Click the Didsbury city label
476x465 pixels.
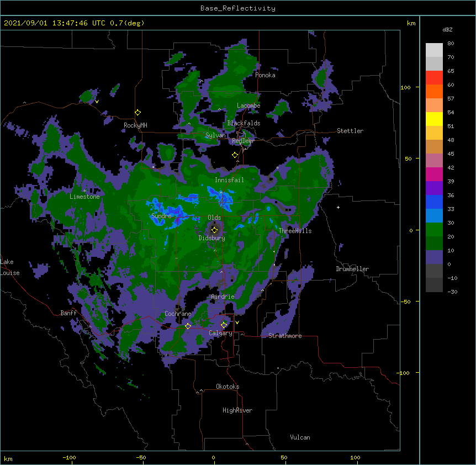click(x=212, y=238)
